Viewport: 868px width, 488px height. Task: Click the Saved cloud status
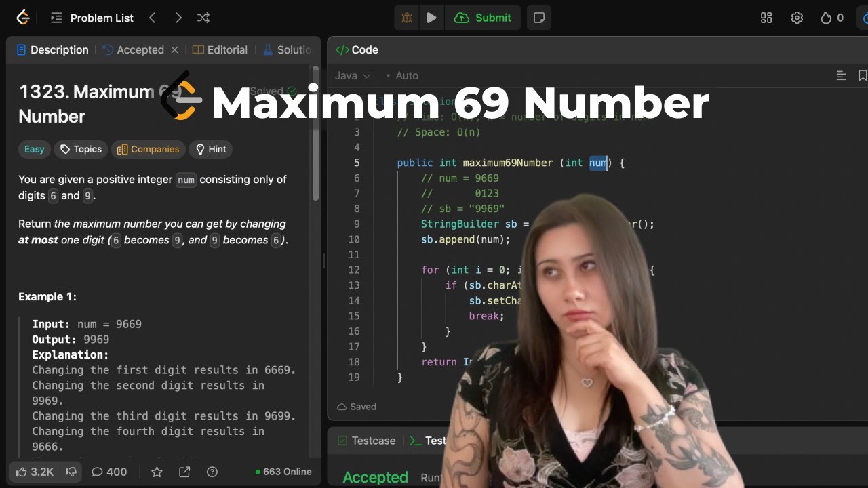click(357, 407)
